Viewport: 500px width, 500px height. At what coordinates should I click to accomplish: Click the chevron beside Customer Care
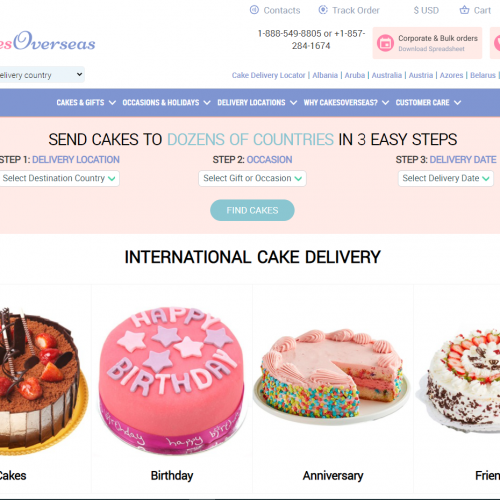pos(457,103)
